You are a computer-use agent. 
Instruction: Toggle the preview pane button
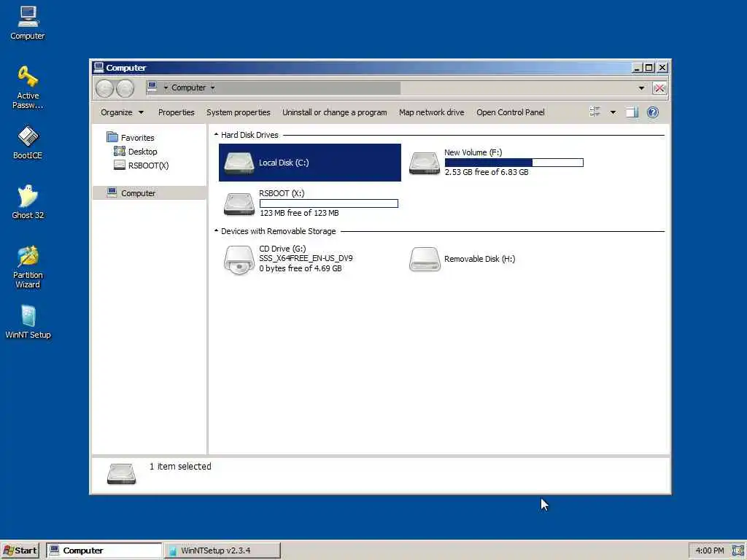point(632,112)
